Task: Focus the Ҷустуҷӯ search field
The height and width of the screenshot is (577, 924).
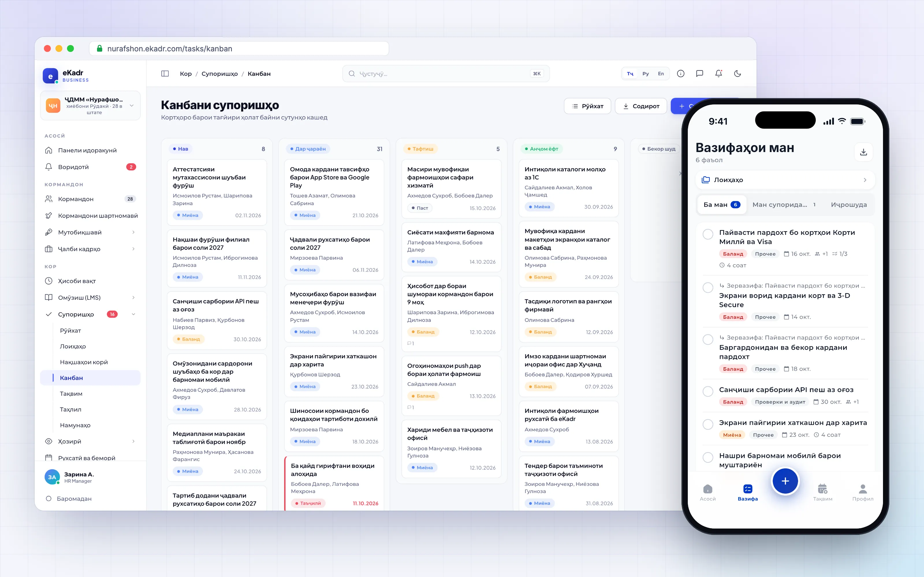Action: point(446,74)
